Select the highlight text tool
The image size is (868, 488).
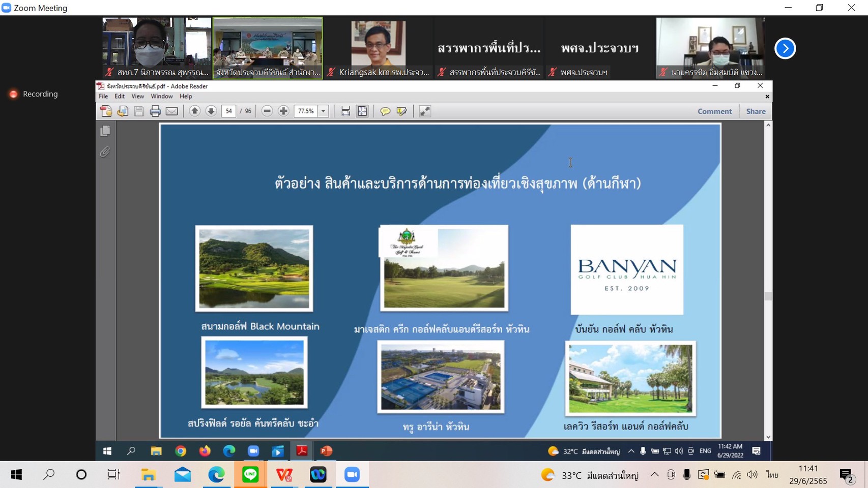(x=401, y=111)
